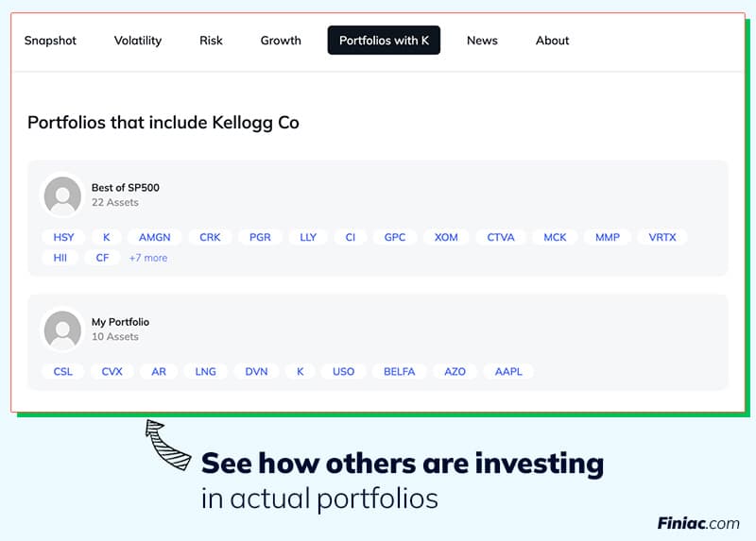The height and width of the screenshot is (541, 756).
Task: Open the My Portfolio title link
Action: pyautogui.click(x=120, y=322)
